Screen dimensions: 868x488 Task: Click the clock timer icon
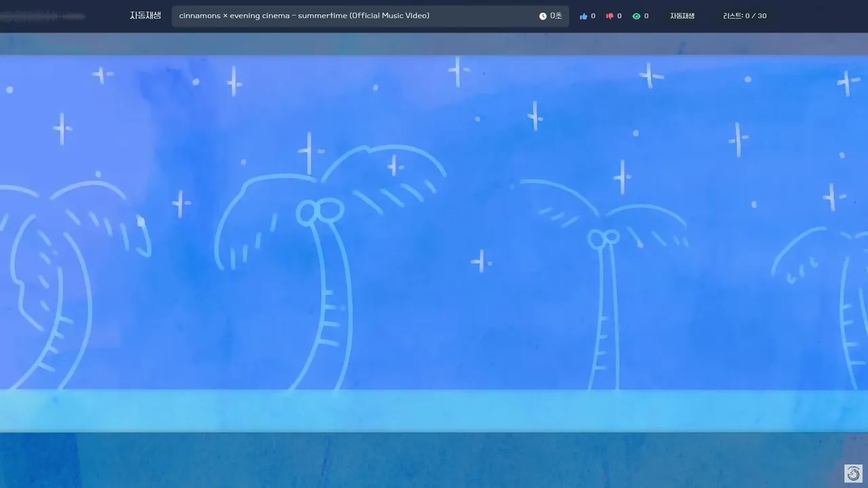[x=542, y=16]
